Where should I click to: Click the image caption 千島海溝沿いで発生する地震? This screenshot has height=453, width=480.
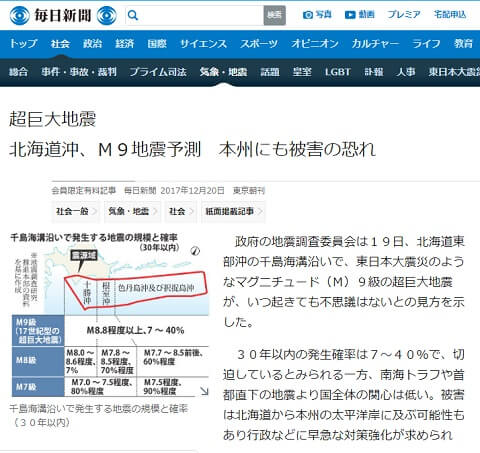click(99, 415)
